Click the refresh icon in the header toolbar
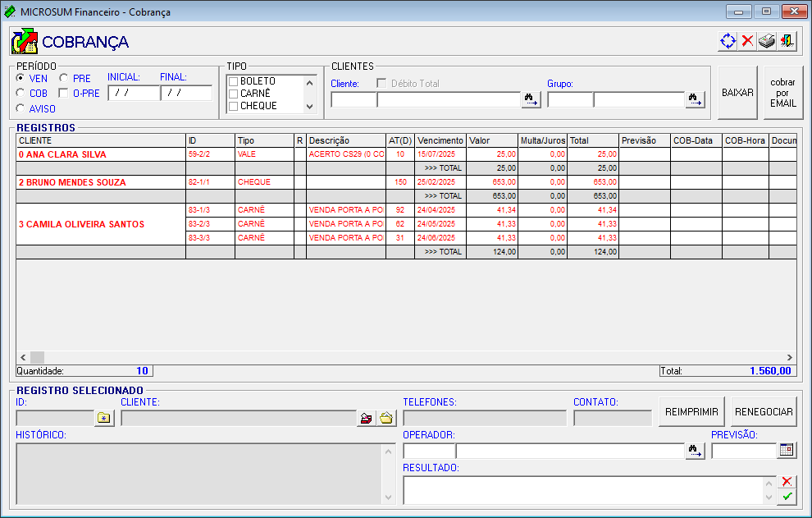812x518 pixels. pyautogui.click(x=727, y=41)
